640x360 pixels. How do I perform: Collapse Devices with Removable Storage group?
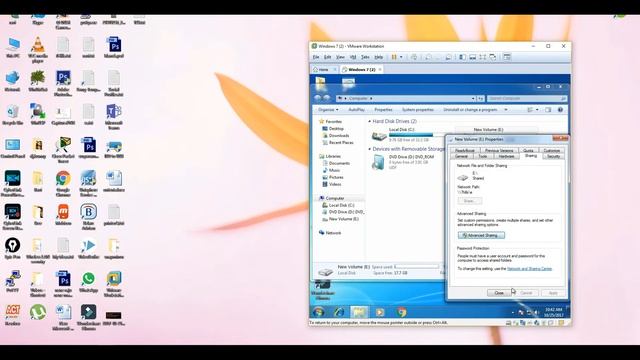click(x=370, y=149)
